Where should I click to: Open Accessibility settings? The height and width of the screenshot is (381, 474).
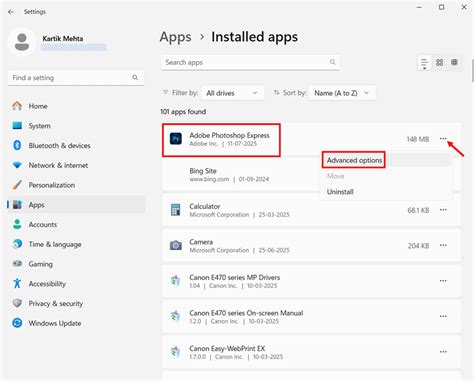pyautogui.click(x=76, y=284)
